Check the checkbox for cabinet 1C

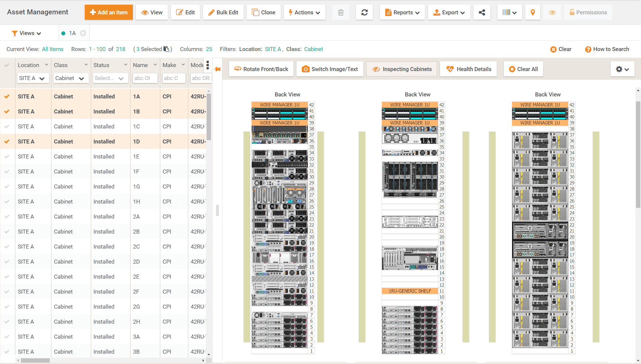pos(7,126)
